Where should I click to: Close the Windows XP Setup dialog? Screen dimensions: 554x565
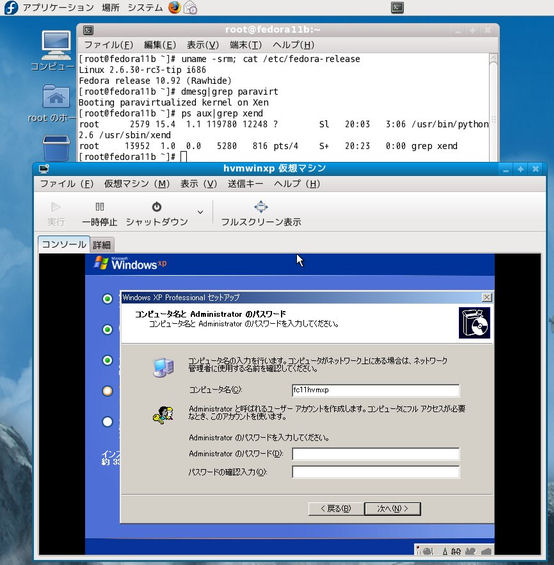click(486, 297)
